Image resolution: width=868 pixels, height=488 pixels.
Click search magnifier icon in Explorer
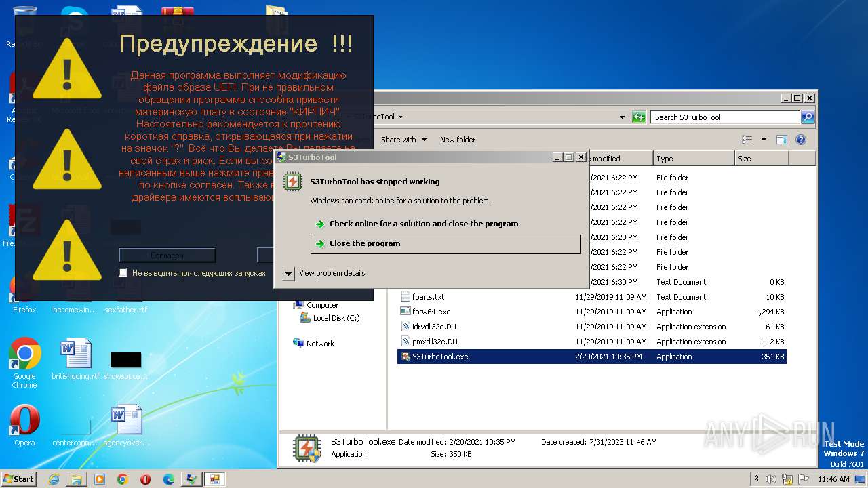[808, 117]
